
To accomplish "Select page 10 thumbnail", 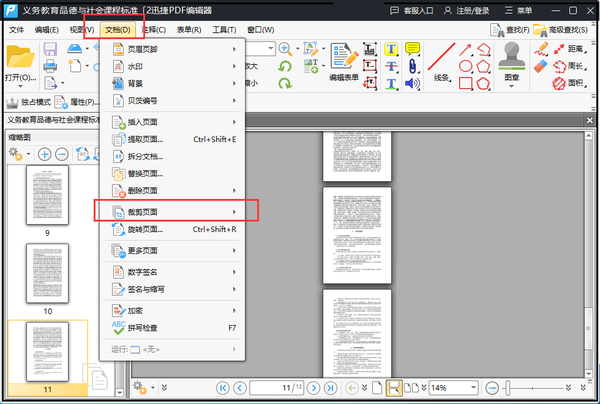I will click(47, 272).
